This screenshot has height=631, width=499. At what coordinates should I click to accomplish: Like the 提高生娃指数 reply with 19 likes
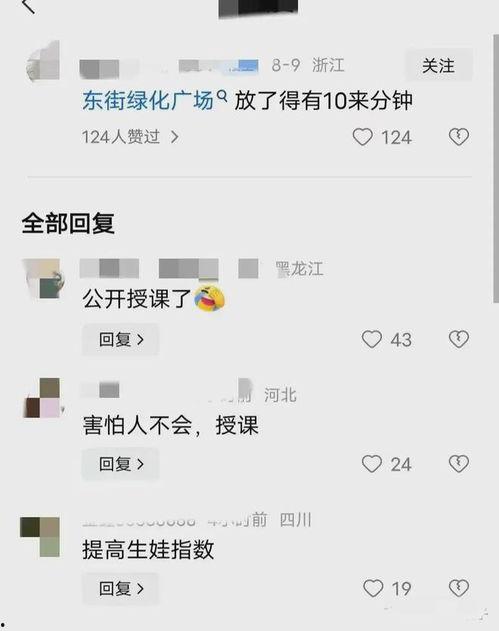pos(373,589)
